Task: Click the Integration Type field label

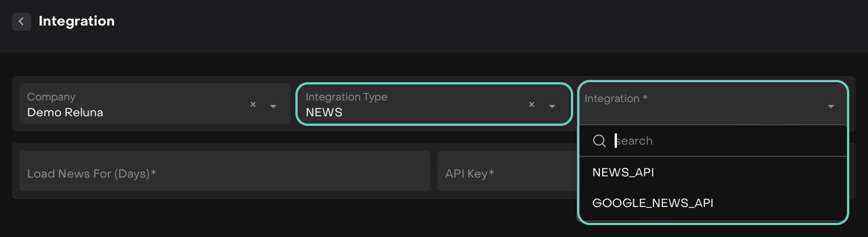Action: tap(347, 97)
